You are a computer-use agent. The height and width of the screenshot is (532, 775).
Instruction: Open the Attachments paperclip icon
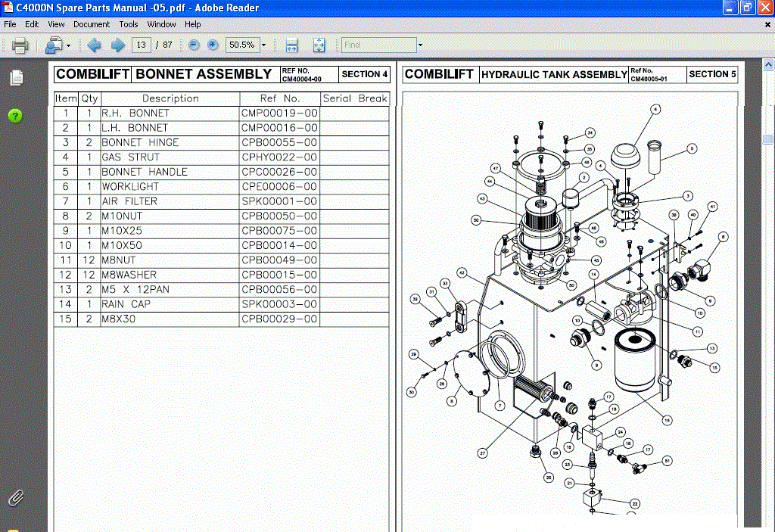click(x=16, y=498)
